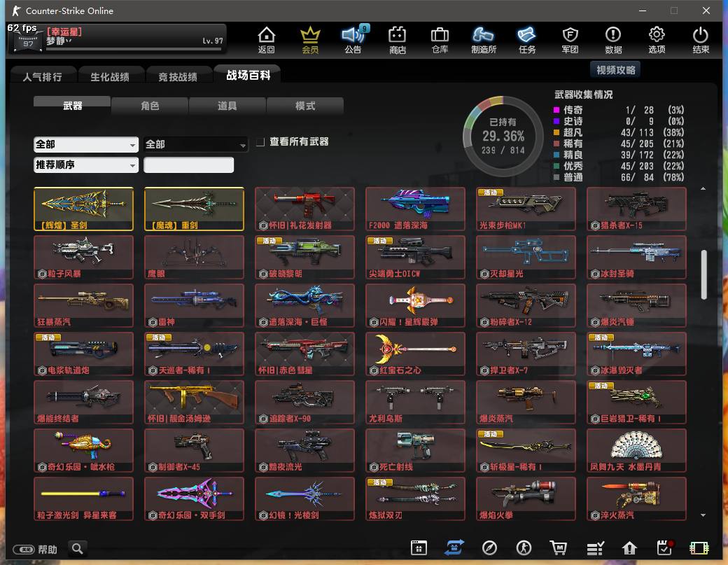Select the 红宝石之心 wand card
This screenshot has width=728, height=565.
(x=415, y=354)
